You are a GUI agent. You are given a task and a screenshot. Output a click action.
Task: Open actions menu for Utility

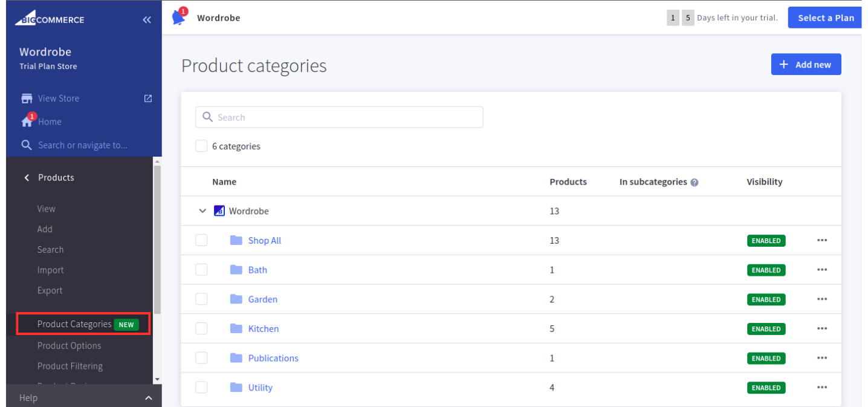(x=822, y=388)
